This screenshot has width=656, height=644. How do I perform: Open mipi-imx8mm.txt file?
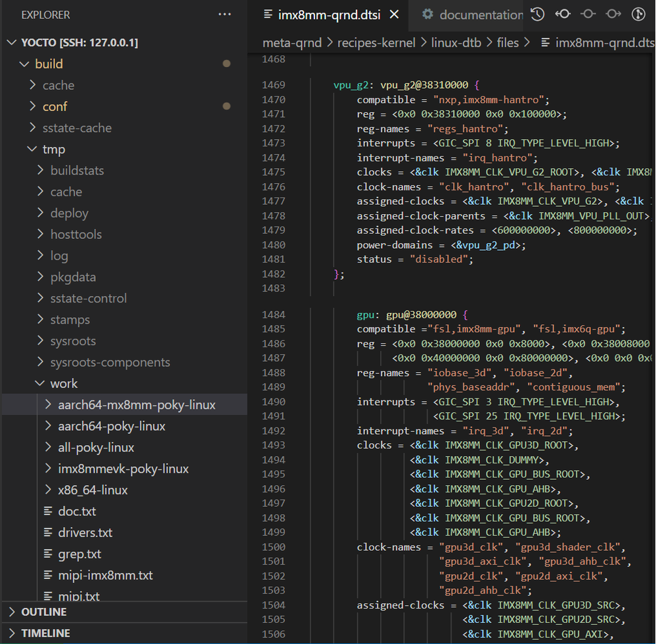105,575
